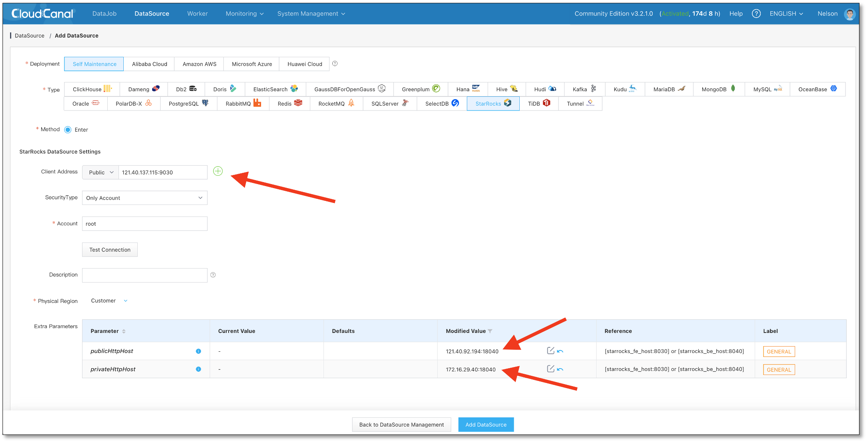Click the CloudCanal logo
This screenshot has height=445, width=868.
tap(42, 14)
